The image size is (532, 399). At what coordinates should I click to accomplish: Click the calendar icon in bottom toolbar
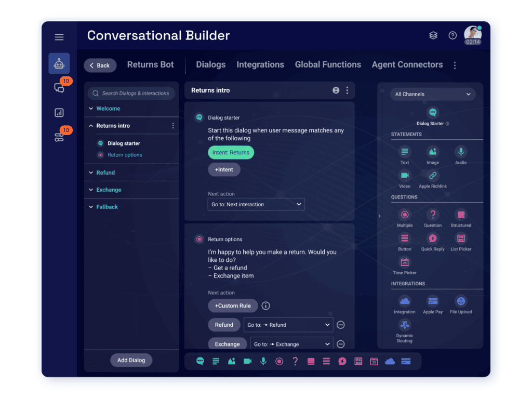[374, 362]
